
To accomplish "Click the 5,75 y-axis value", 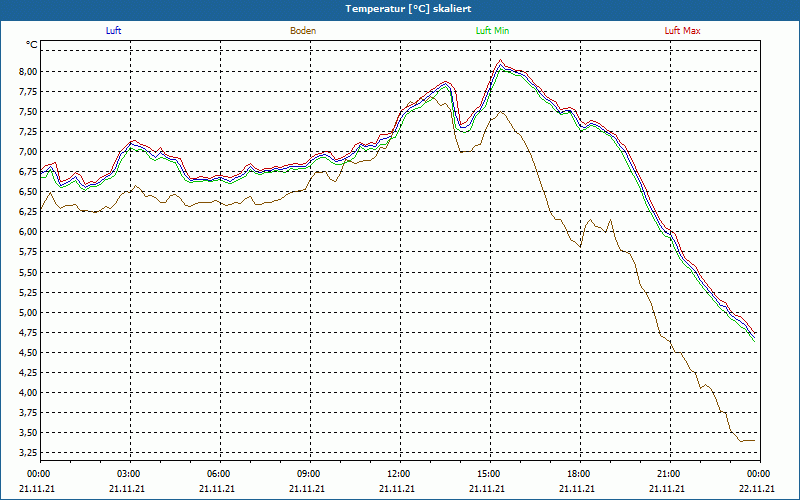I will (x=29, y=252).
